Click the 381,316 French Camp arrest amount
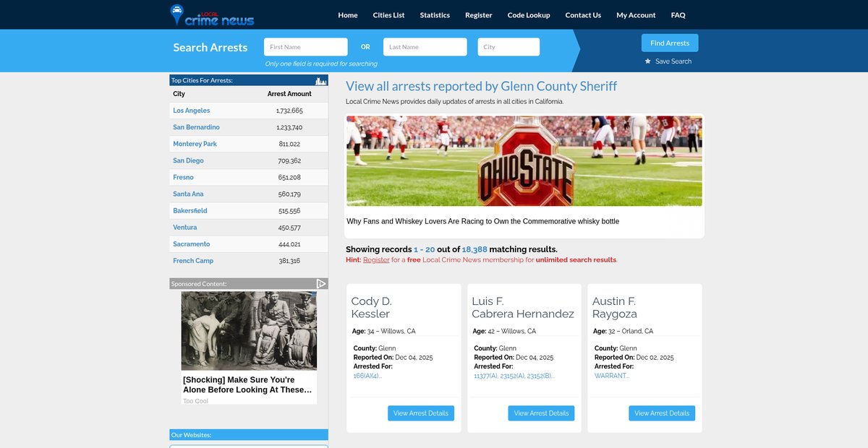 click(x=289, y=260)
